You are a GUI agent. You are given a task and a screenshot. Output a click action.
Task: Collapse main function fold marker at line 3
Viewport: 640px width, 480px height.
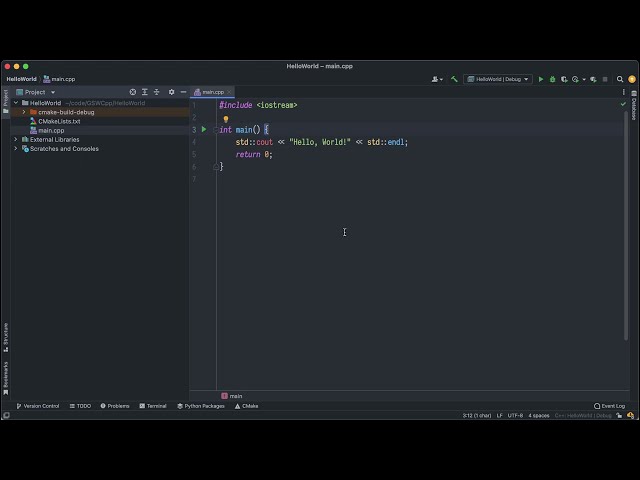(216, 130)
